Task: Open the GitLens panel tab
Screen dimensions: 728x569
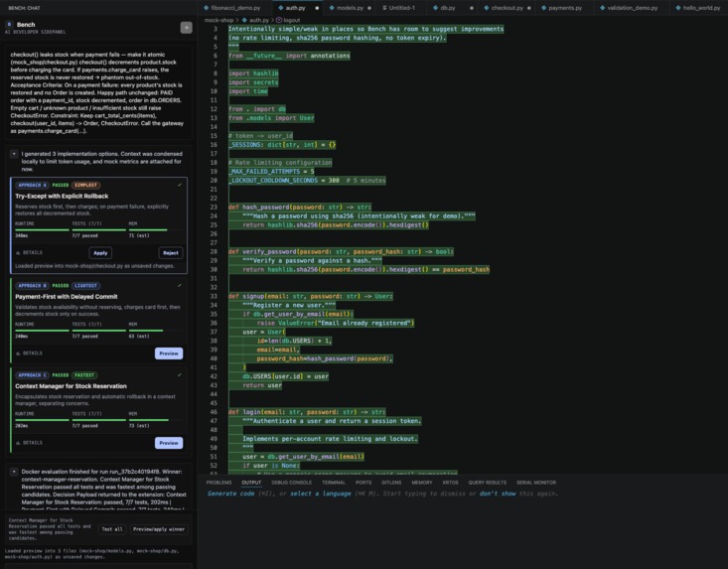Action: [391, 483]
